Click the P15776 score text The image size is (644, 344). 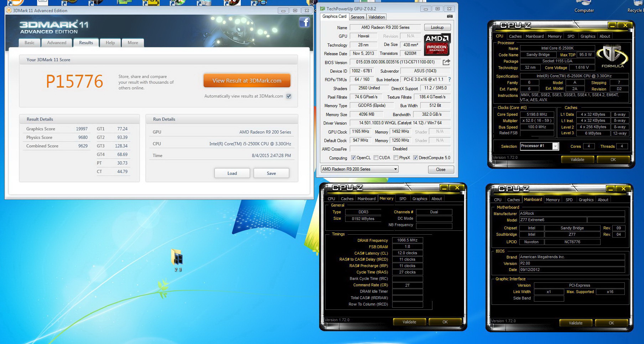(74, 82)
